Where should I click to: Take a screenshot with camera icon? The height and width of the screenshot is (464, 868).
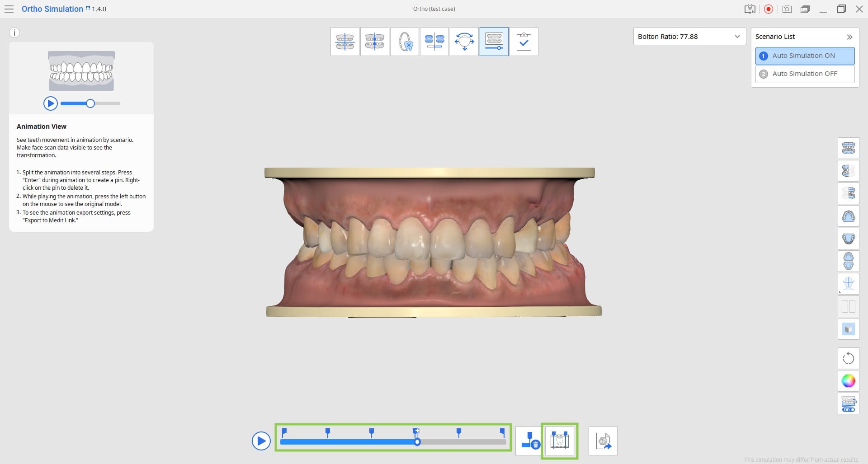[x=787, y=9]
